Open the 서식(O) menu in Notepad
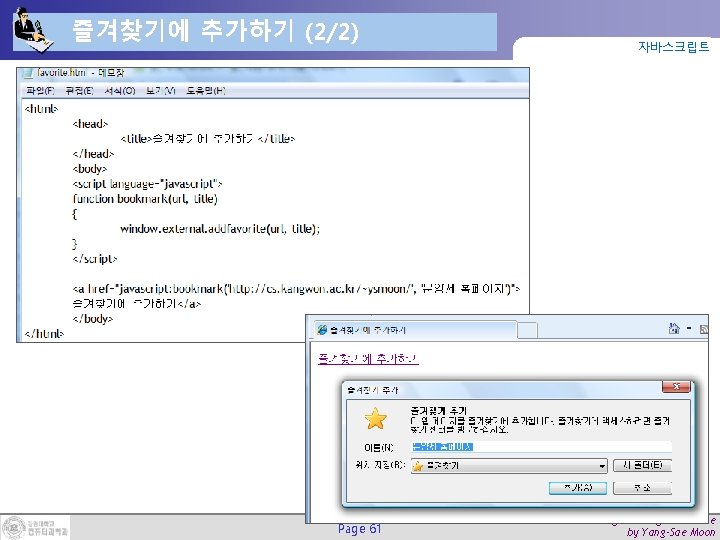Viewport: 720px width, 540px height. (x=120, y=90)
